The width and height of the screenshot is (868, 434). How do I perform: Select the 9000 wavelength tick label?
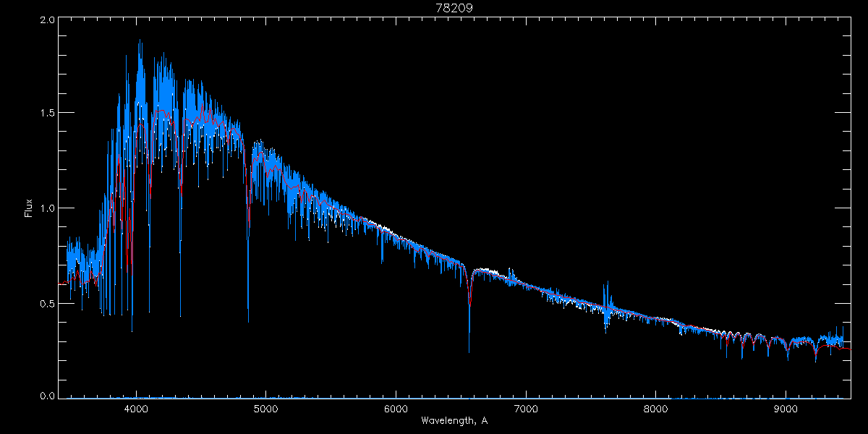coord(786,407)
